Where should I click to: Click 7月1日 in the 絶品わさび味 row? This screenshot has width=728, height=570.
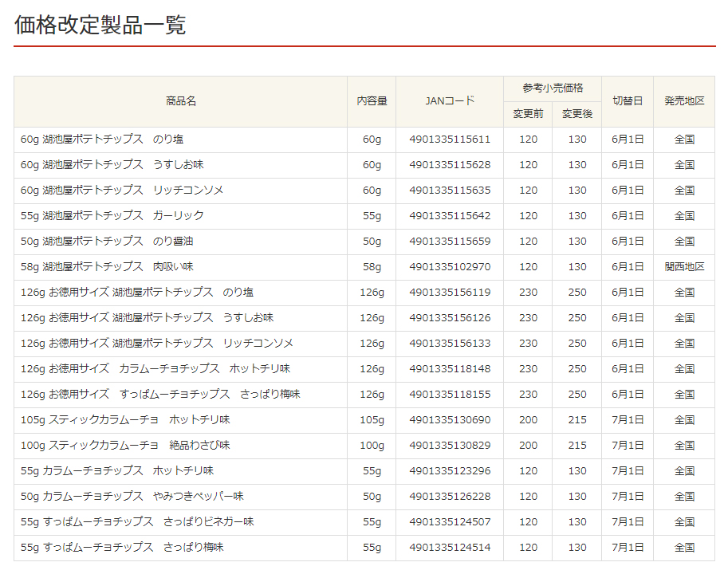(x=628, y=446)
